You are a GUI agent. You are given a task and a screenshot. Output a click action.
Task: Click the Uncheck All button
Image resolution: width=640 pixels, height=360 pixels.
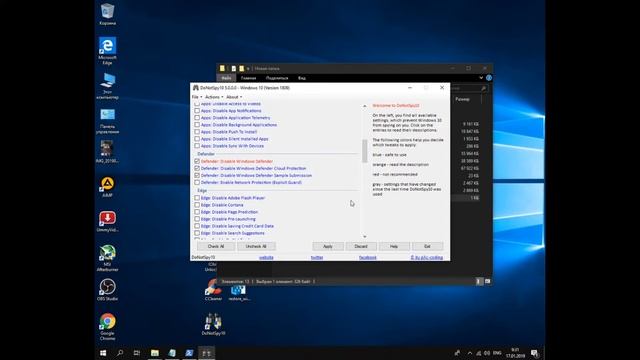point(256,246)
